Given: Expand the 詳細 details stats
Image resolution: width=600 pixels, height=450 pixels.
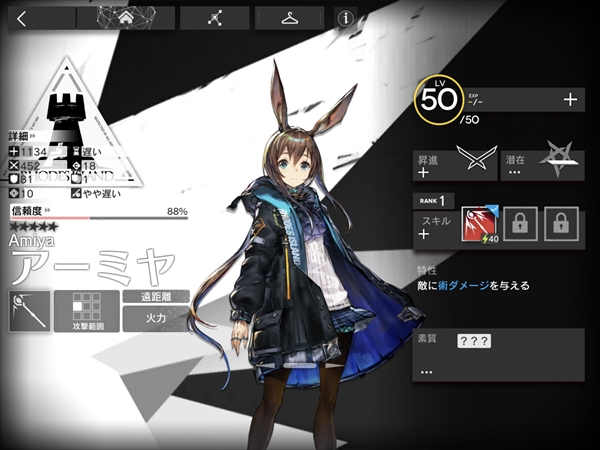Looking at the screenshot, I should (22, 136).
